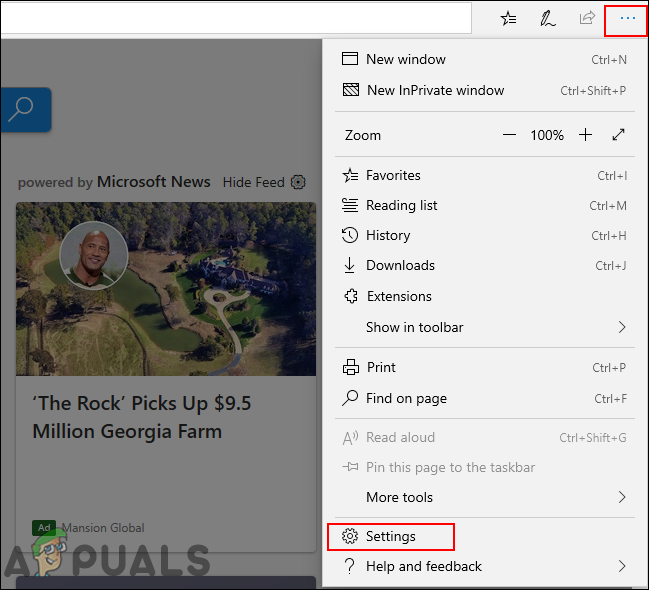The image size is (649, 590).
Task: Click the Print printer icon
Action: point(351,367)
